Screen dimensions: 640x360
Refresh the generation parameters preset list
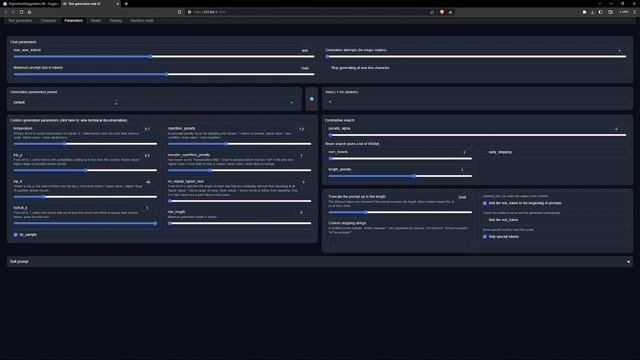(x=312, y=99)
